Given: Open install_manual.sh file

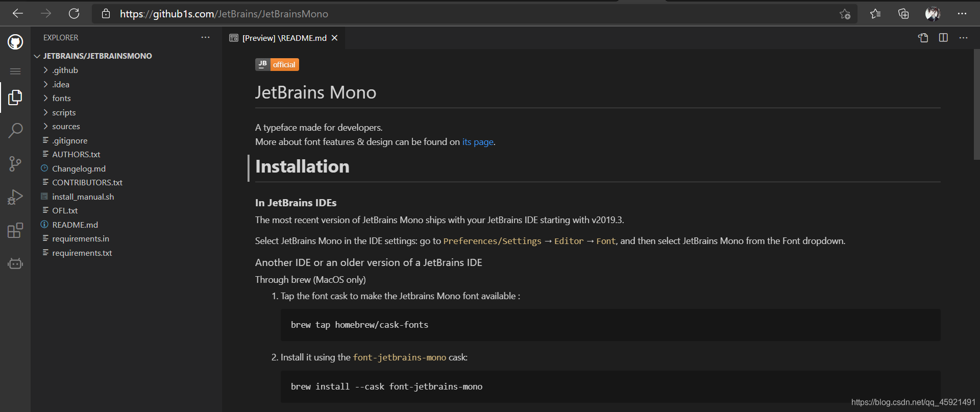Looking at the screenshot, I should (x=83, y=197).
